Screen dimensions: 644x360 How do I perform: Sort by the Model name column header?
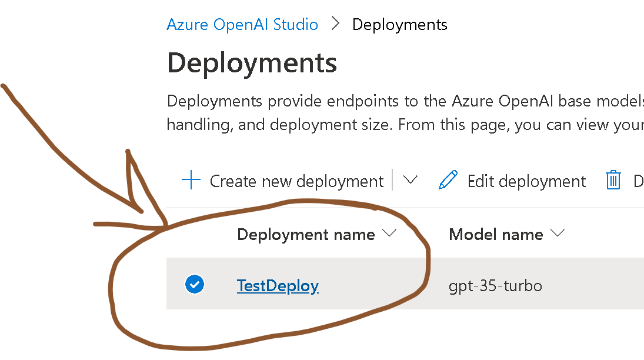coord(496,235)
